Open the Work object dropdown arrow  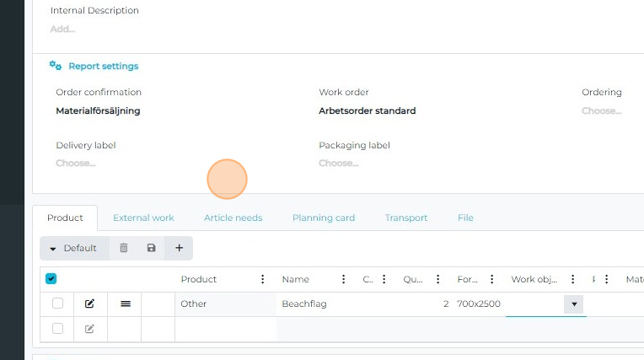coord(574,304)
